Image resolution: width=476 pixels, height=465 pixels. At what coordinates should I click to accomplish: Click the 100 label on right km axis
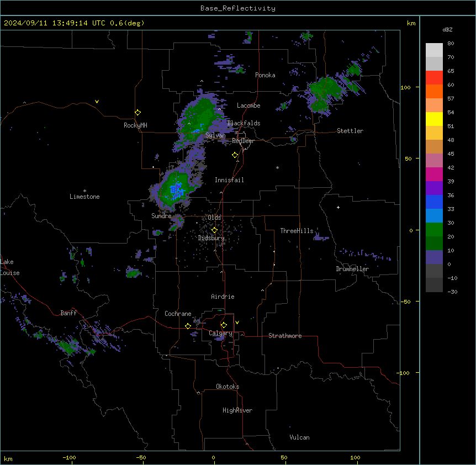(405, 87)
